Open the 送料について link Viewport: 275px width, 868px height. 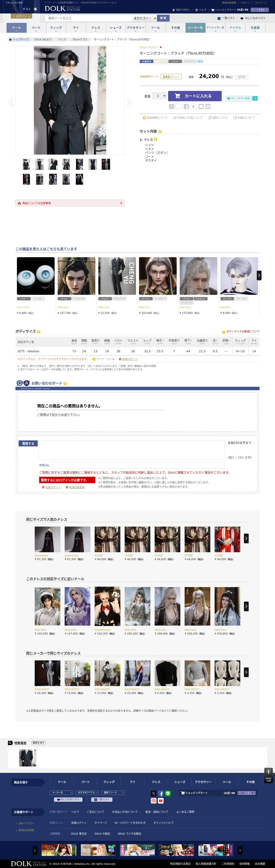pos(218,118)
